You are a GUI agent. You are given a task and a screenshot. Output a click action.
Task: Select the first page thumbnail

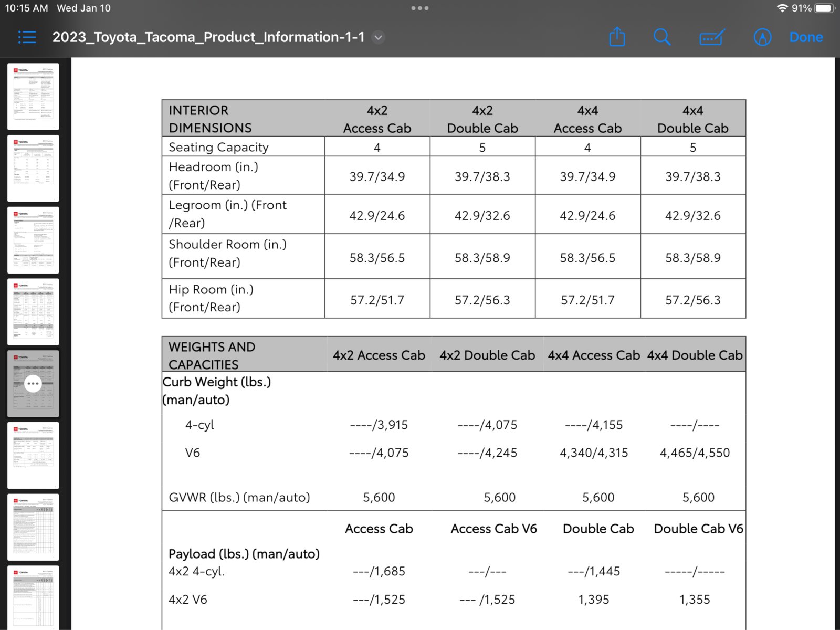pos(33,97)
